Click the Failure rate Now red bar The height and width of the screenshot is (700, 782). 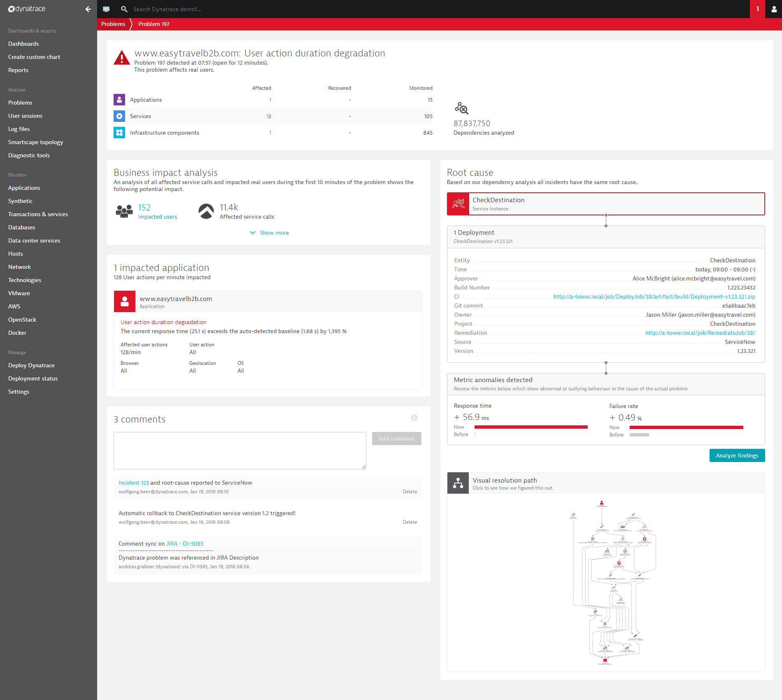(687, 427)
